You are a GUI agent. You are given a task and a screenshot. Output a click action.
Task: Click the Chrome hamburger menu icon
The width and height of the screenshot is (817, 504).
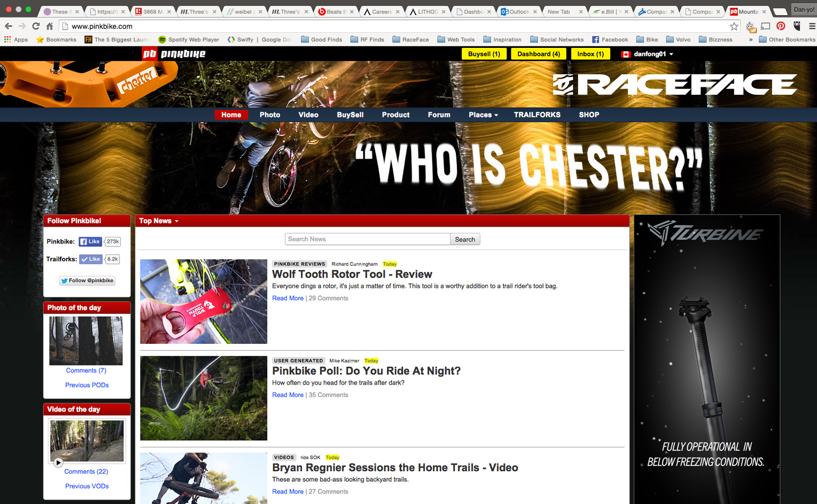click(811, 26)
